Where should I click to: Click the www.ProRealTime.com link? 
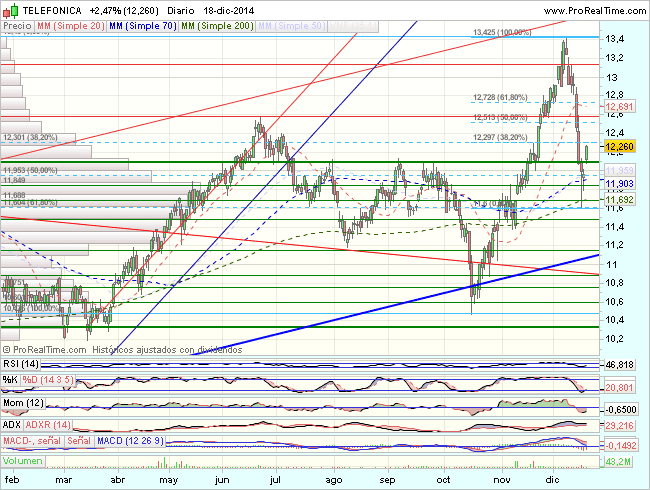click(594, 11)
